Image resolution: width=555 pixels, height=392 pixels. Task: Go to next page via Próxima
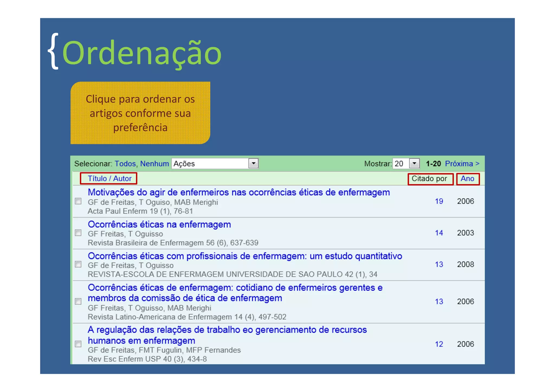[x=462, y=164]
